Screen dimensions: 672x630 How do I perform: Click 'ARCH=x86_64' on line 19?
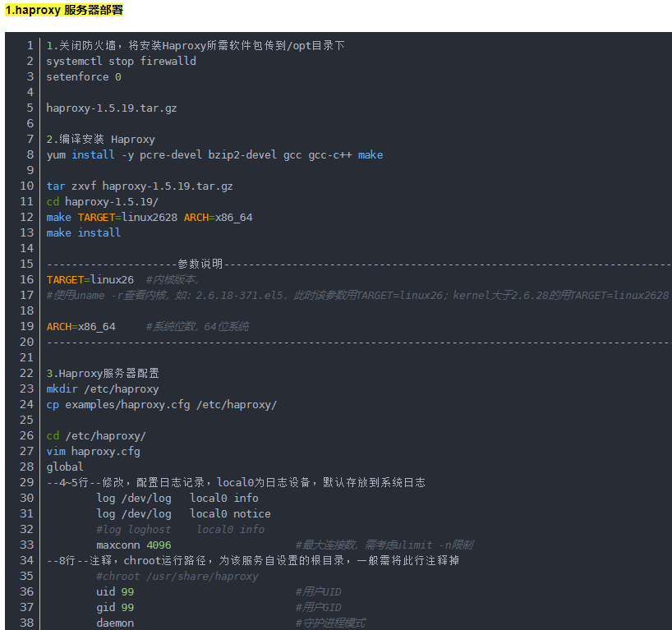[x=81, y=327]
